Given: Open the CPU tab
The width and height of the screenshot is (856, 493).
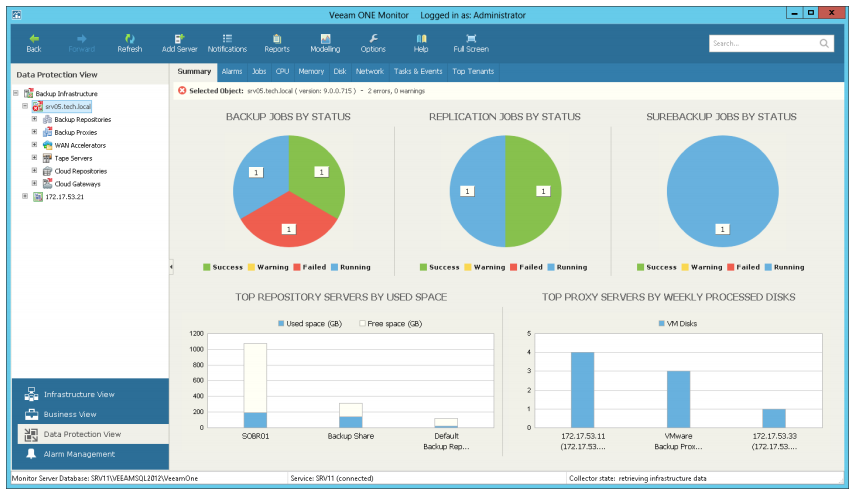Looking at the screenshot, I should [282, 72].
